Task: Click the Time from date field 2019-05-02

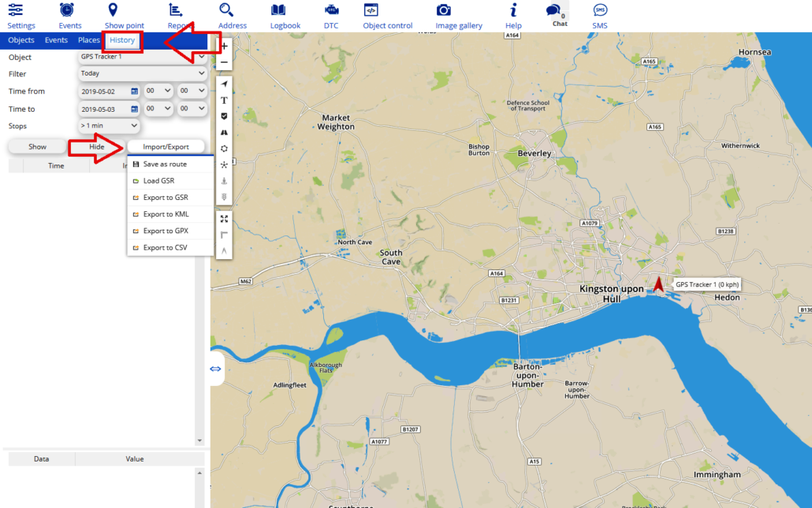Action: (110, 91)
